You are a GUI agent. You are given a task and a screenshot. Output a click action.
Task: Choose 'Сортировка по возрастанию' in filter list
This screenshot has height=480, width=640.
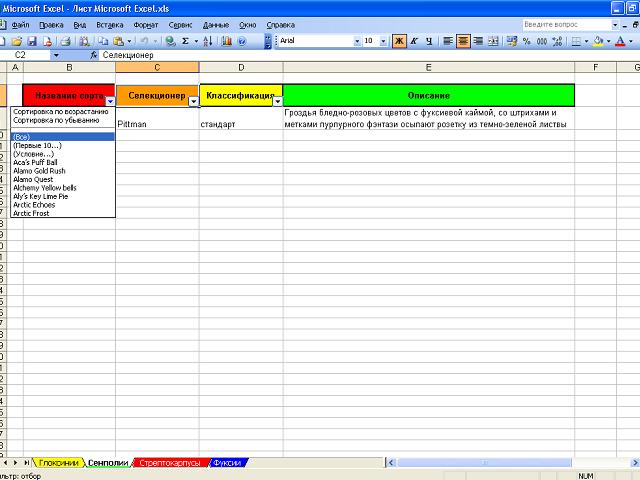point(61,111)
